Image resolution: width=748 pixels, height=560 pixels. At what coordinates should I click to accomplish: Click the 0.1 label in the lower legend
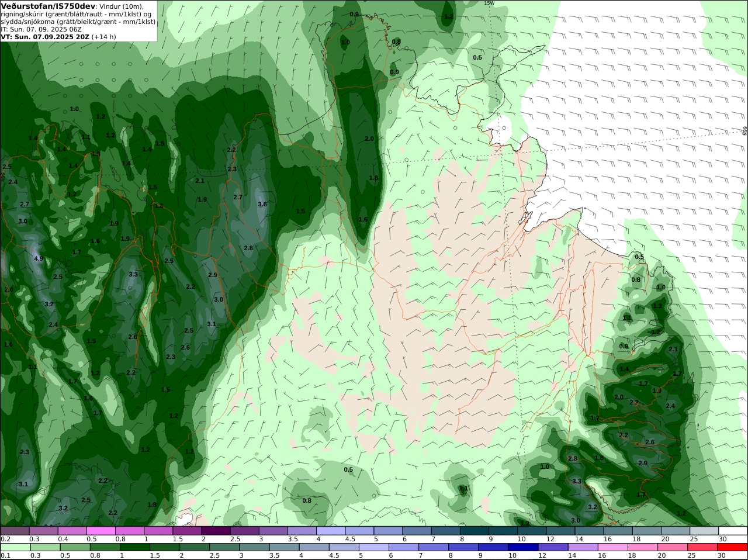(x=5, y=556)
